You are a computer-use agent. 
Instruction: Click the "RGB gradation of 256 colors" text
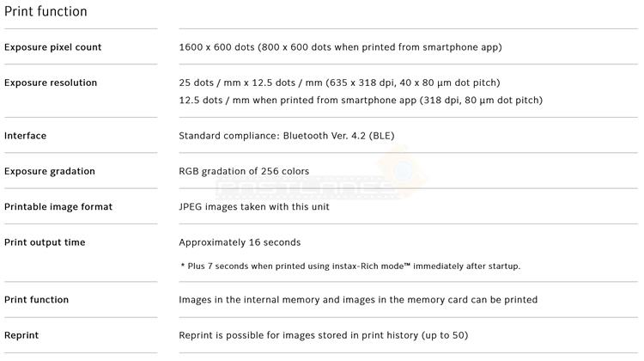point(244,171)
